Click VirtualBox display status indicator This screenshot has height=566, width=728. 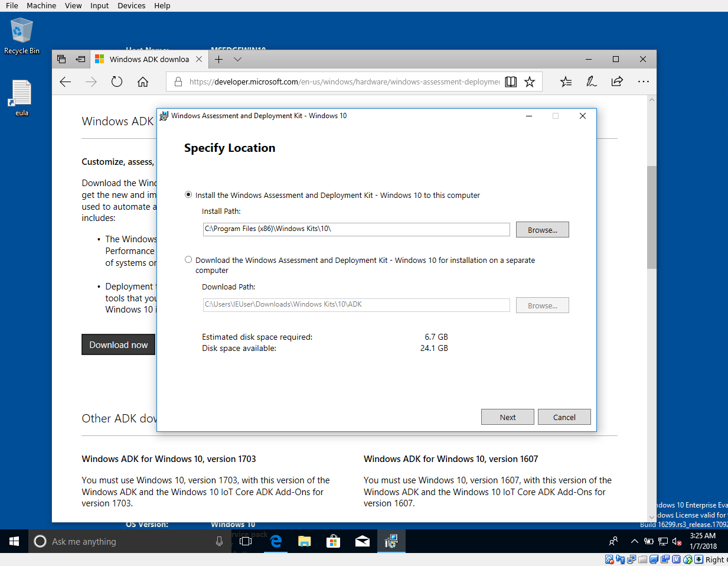(654, 560)
